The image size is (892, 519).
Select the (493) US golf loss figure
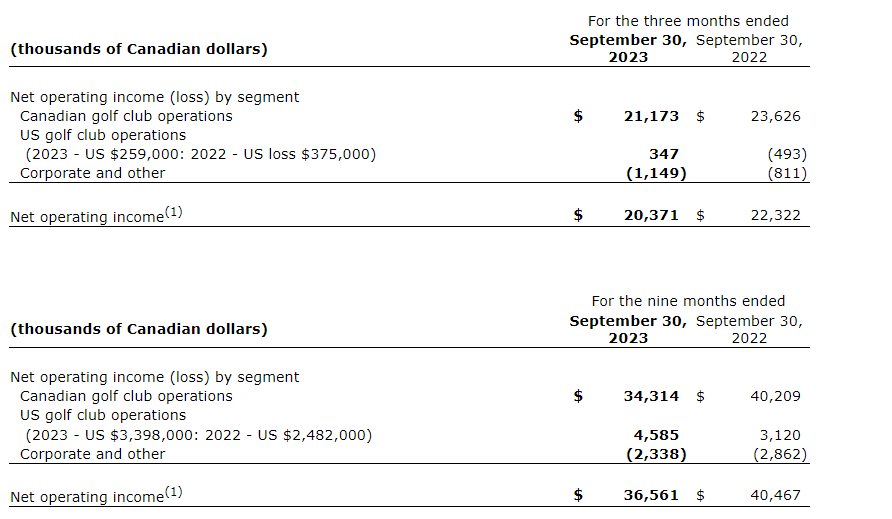[786, 154]
